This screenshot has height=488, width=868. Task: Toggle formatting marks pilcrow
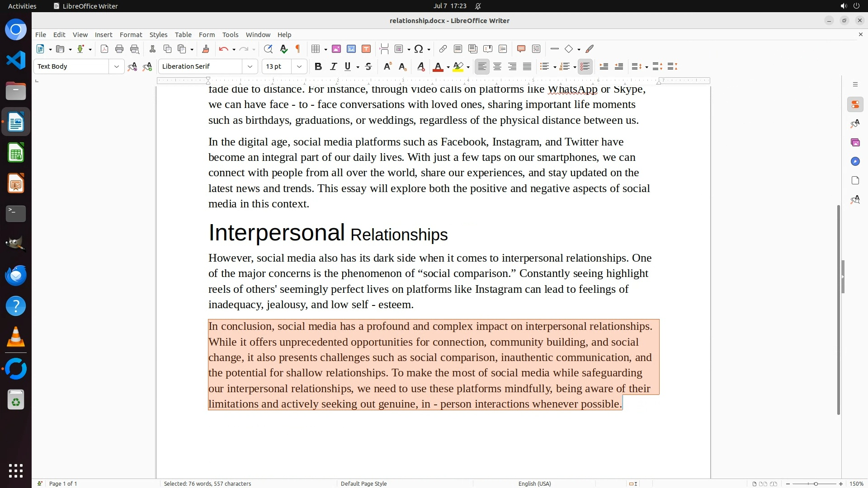298,49
